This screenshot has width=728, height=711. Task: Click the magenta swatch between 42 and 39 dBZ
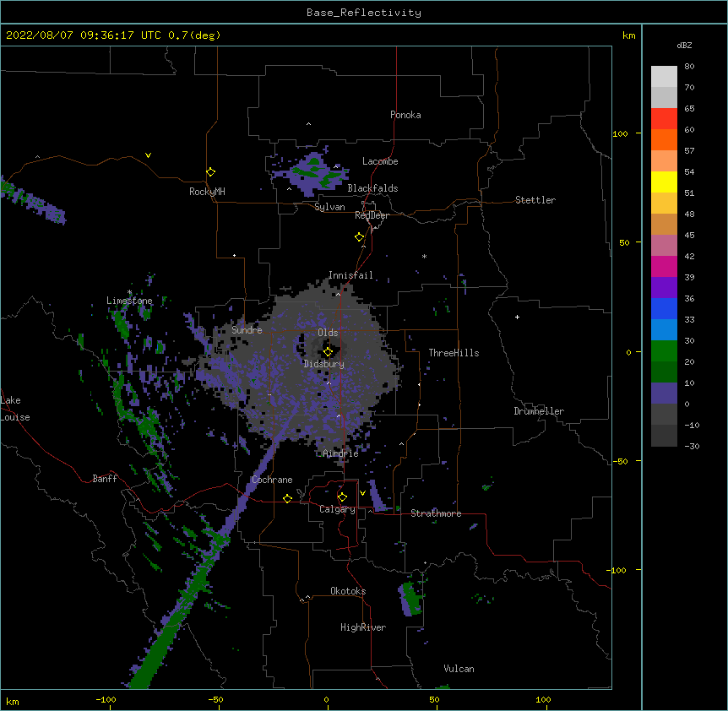point(664,267)
